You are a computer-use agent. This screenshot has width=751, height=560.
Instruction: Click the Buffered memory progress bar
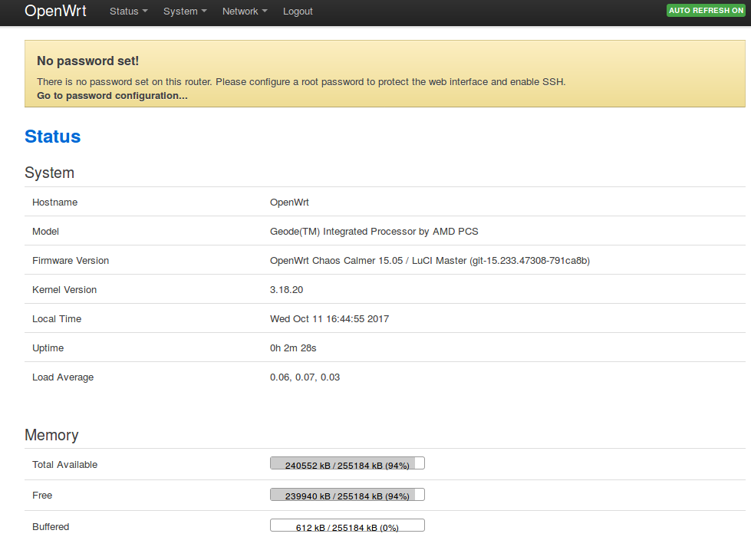coord(348,525)
